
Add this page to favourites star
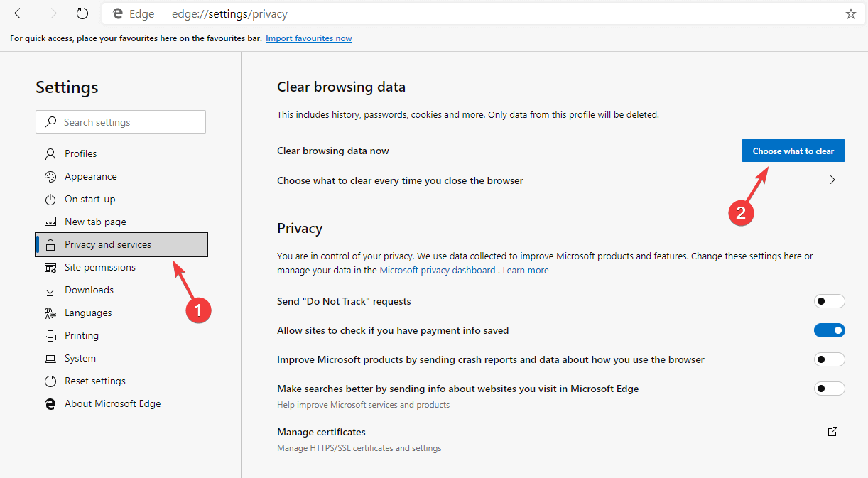point(851,13)
